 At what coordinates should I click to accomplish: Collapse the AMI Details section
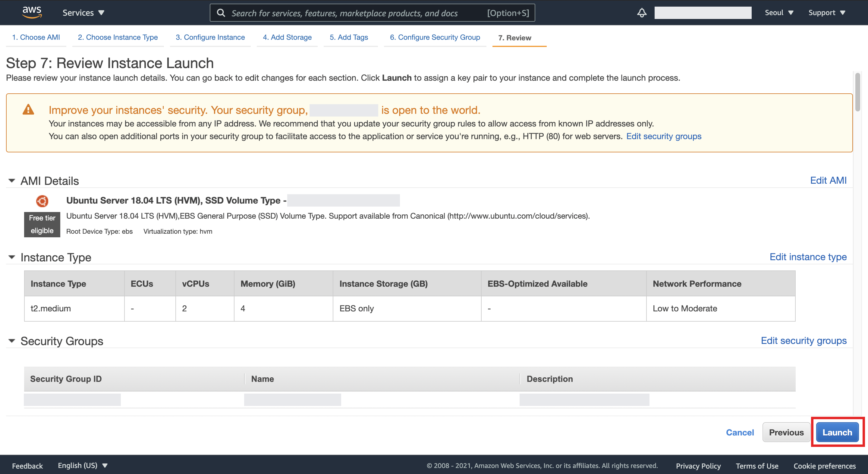pyautogui.click(x=12, y=181)
